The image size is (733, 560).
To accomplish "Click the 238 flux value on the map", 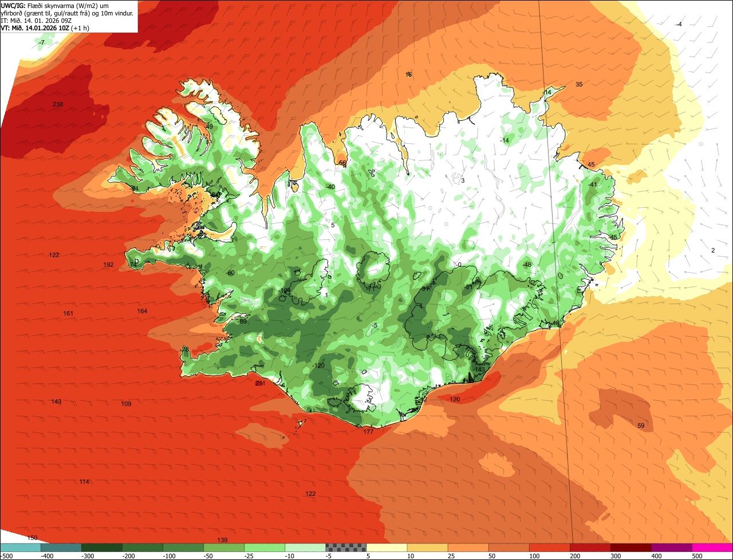I will click(x=58, y=104).
